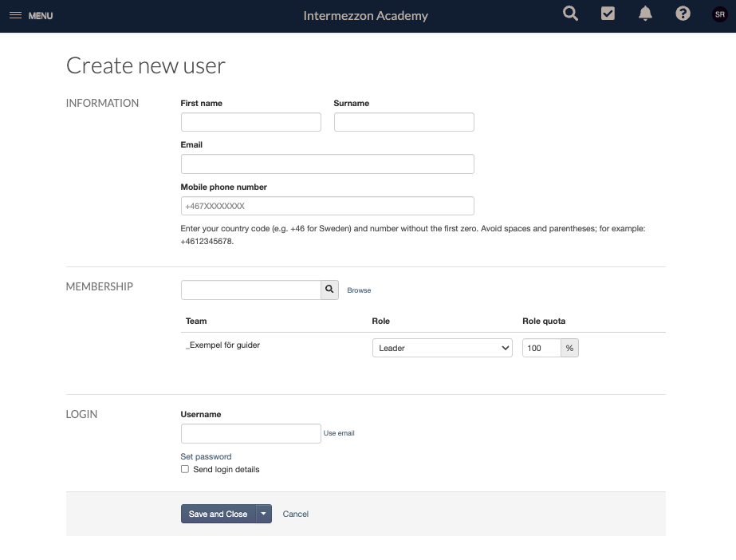Expand Save and Close options arrow

[x=264, y=514]
